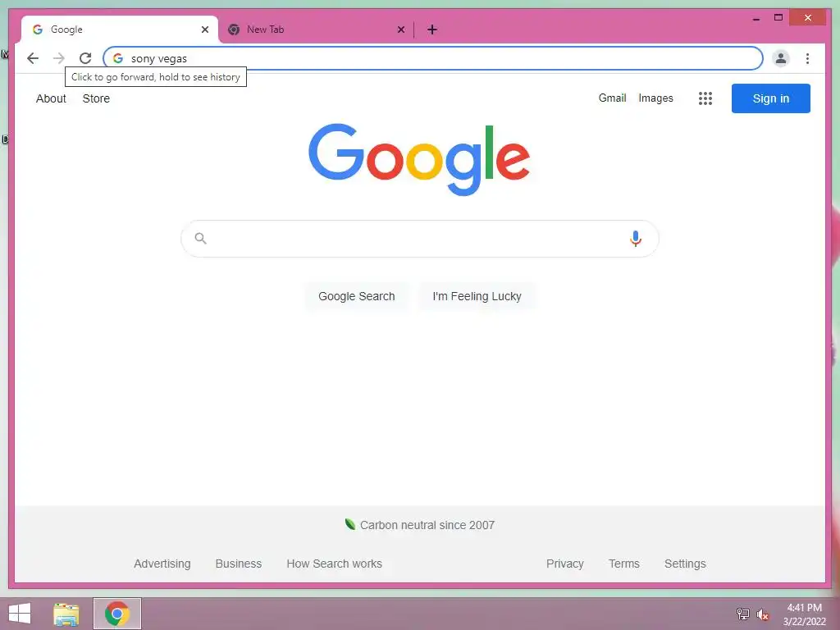Switch to the Google tab
This screenshot has width=840, height=630.
click(x=118, y=30)
